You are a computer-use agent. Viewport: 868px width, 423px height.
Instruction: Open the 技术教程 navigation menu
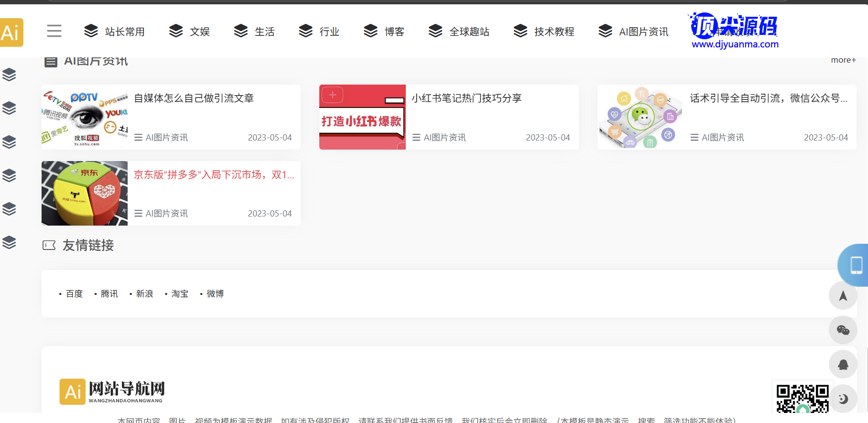coord(544,32)
